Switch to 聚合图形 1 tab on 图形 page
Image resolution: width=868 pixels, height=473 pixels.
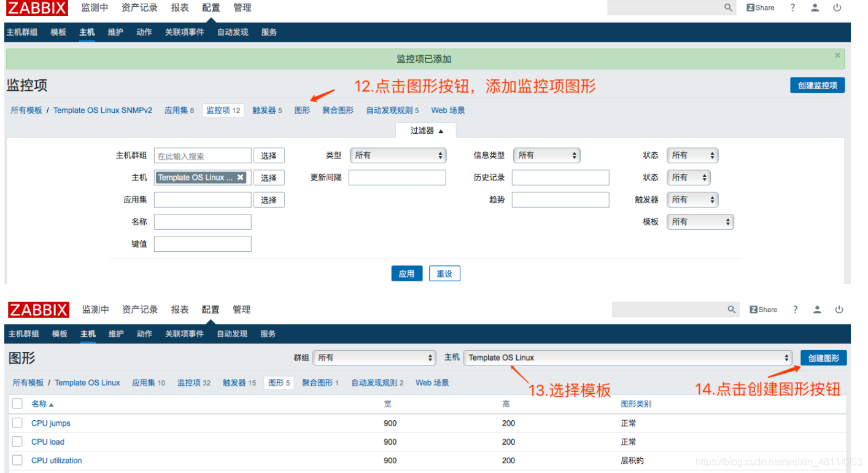(x=320, y=383)
